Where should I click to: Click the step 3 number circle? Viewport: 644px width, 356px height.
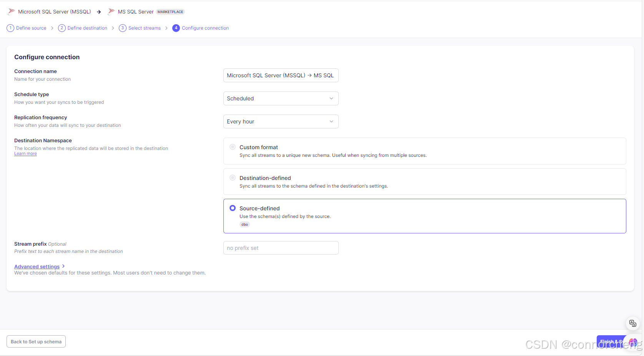pyautogui.click(x=123, y=28)
